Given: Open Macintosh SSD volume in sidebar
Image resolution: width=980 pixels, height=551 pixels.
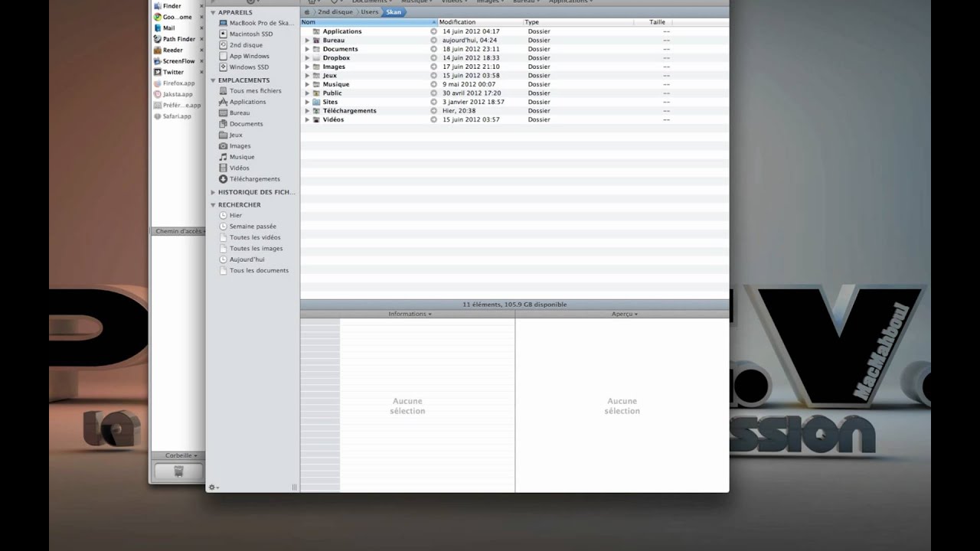Looking at the screenshot, I should (245, 34).
